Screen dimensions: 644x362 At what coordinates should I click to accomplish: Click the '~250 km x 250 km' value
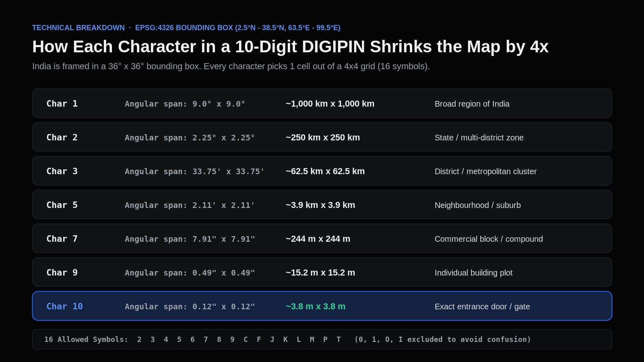click(x=323, y=138)
